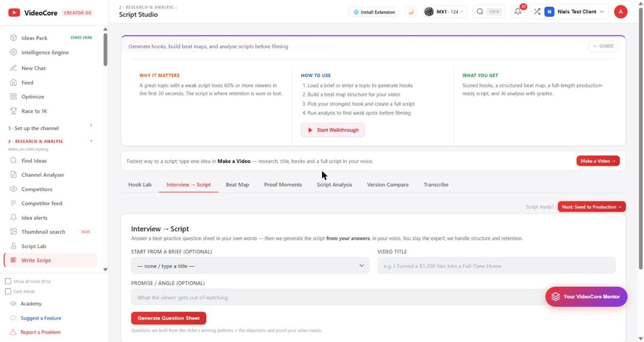Select the Script Analysis tab
This screenshot has height=342, width=644.
tap(334, 184)
